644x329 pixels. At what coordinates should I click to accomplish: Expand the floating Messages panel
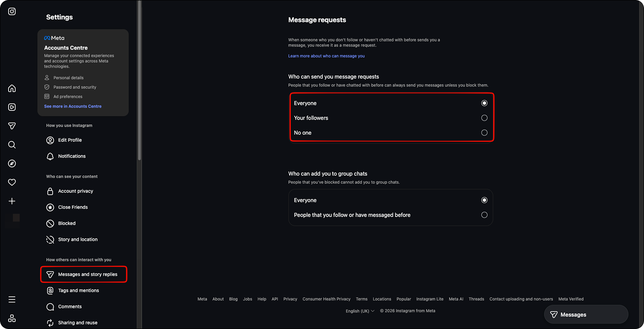tap(586, 314)
